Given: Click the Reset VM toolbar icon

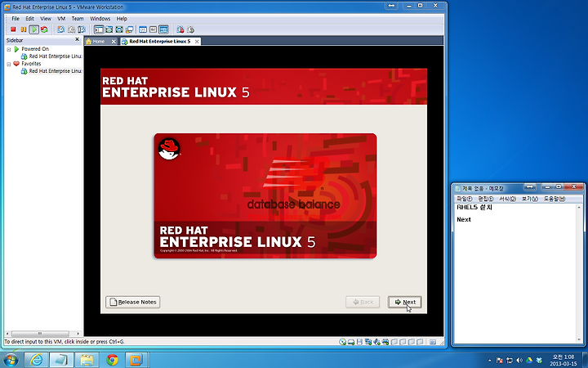Looking at the screenshot, I should 44,29.
